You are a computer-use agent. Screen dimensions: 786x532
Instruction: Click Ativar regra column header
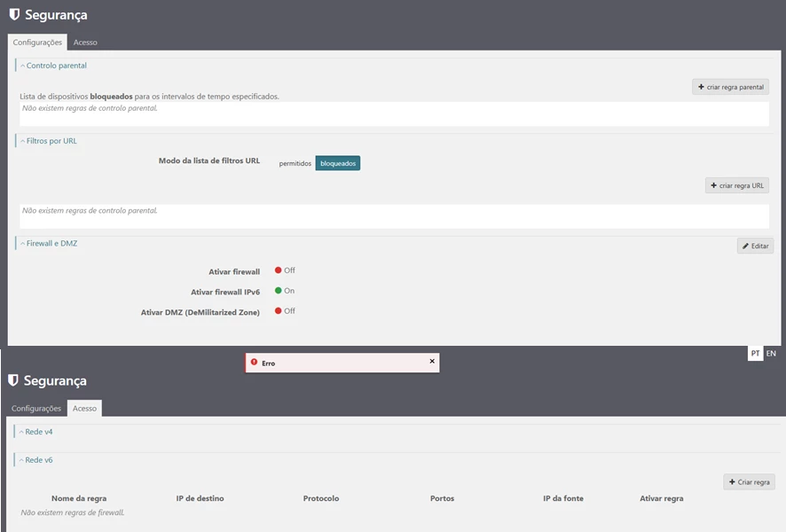coord(661,498)
